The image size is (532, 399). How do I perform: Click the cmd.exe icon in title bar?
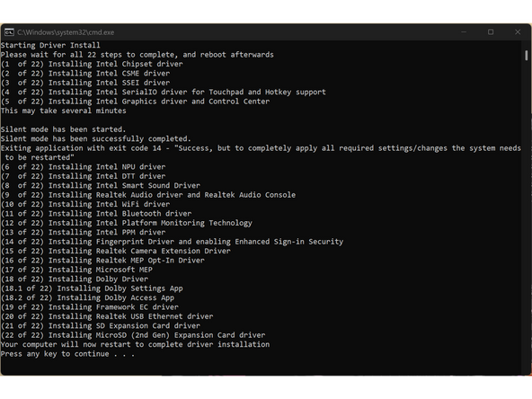9,32
